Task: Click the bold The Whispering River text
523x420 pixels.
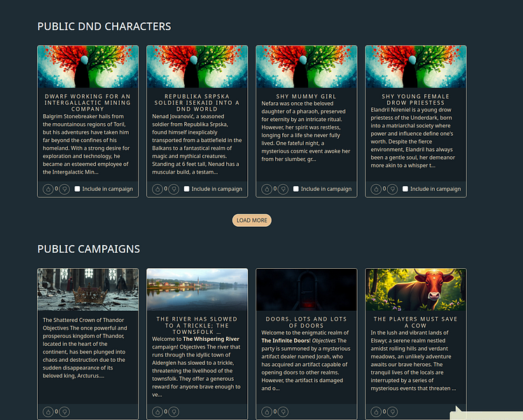Action: click(x=211, y=339)
